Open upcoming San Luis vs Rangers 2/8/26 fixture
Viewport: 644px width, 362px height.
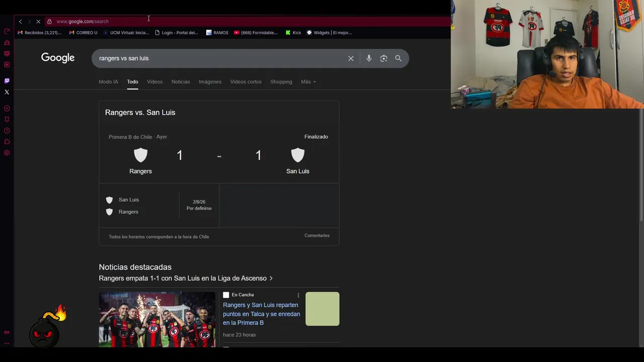(x=159, y=206)
